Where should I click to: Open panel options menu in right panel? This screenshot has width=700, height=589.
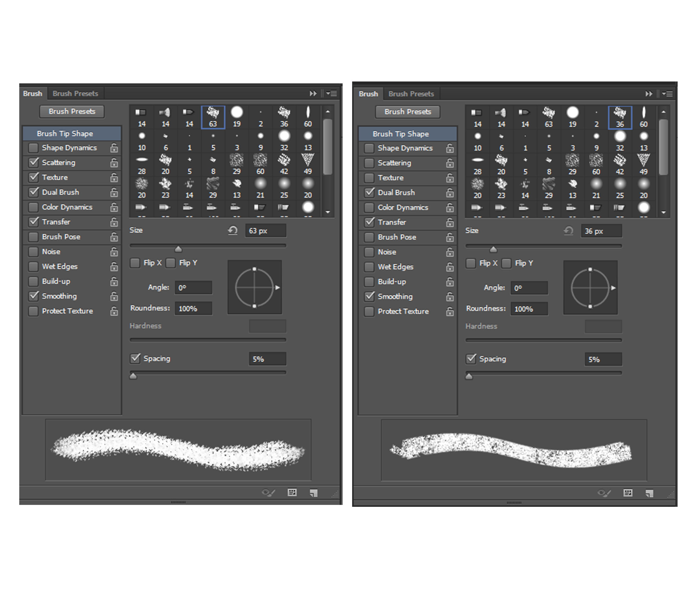668,94
